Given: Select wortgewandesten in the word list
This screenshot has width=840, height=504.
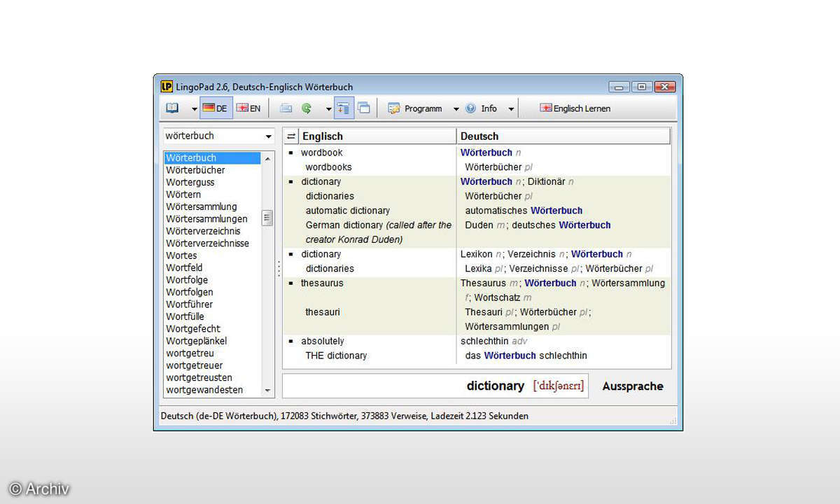Looking at the screenshot, I should 204,390.
